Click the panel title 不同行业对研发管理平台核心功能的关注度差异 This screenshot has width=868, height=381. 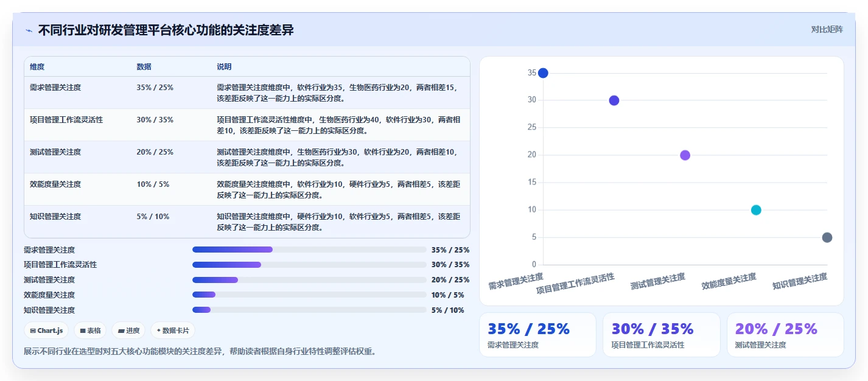pyautogui.click(x=166, y=30)
